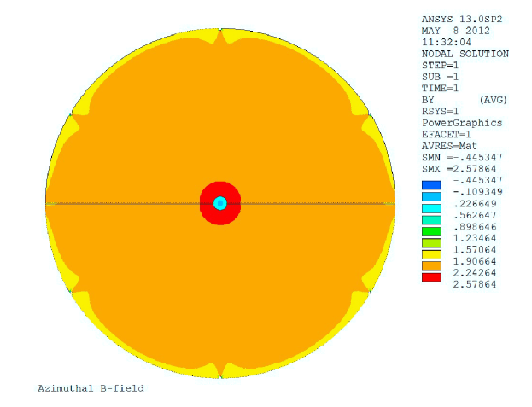Click the legend value '.562647'

pos(475,215)
